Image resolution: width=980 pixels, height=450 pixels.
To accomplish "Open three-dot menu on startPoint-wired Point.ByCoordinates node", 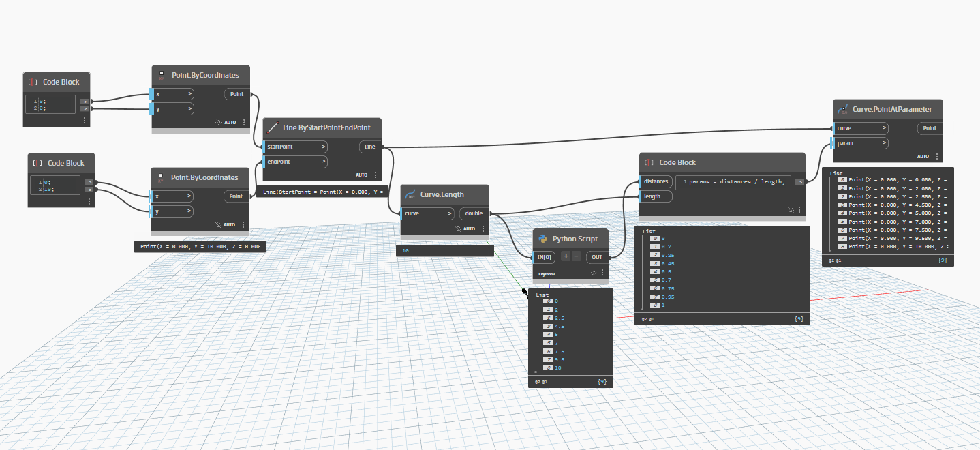I will point(243,123).
